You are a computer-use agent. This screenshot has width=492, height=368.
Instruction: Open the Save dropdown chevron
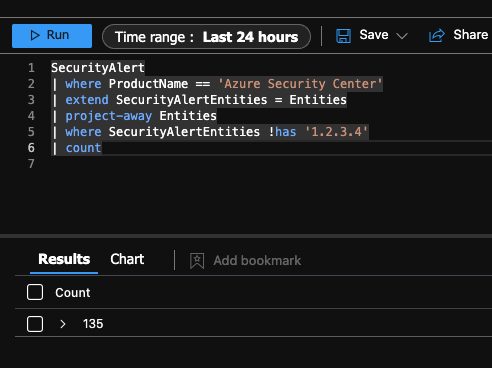(x=402, y=36)
